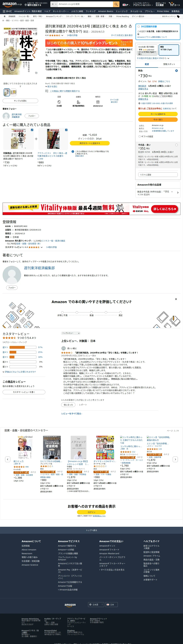183x644 pixels.
Task: Click the サンプルを読む button
Action: click(x=20, y=101)
